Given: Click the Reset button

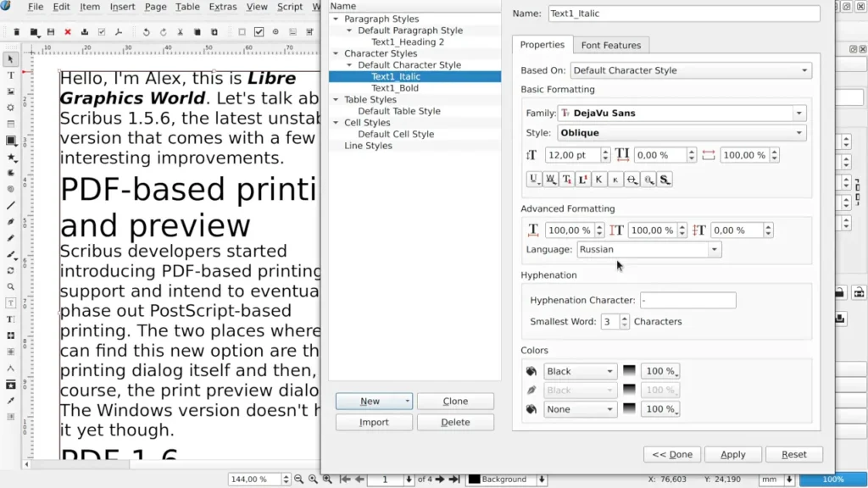Looking at the screenshot, I should (x=793, y=454).
